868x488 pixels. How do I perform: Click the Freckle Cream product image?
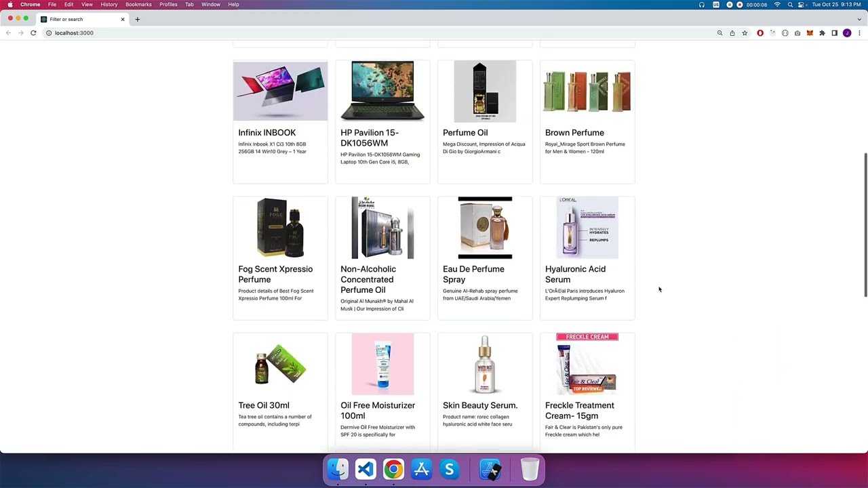point(587,364)
